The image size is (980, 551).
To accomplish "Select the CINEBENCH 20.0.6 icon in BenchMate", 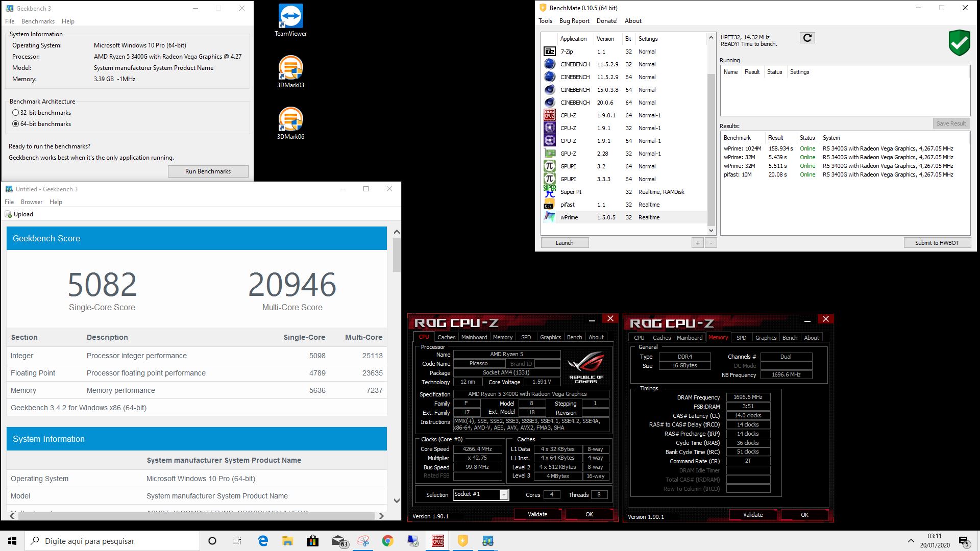I will click(549, 103).
